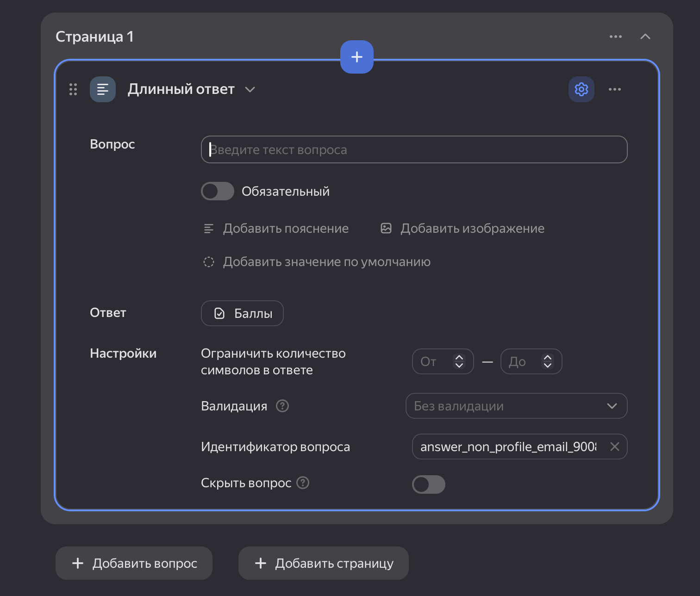700x596 pixels.
Task: Click help icon next to Скрыть вопрос
Action: [303, 483]
